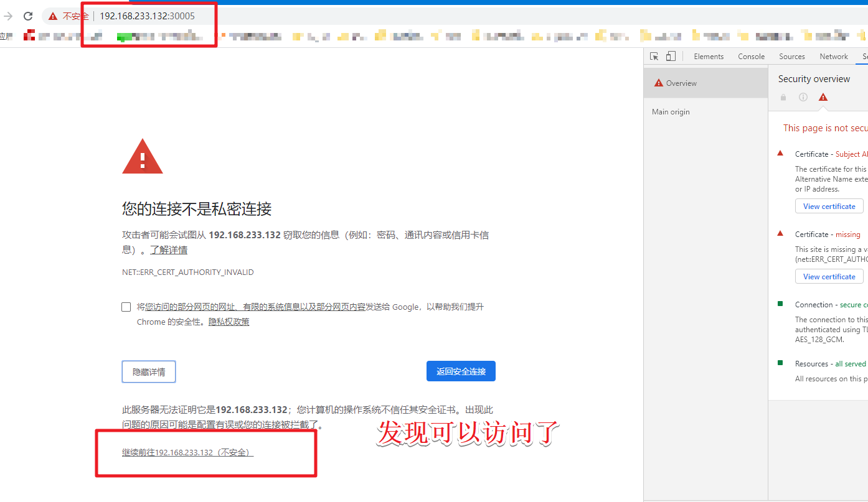Switch to the Network tab in DevTools
The width and height of the screenshot is (868, 502).
pyautogui.click(x=833, y=56)
